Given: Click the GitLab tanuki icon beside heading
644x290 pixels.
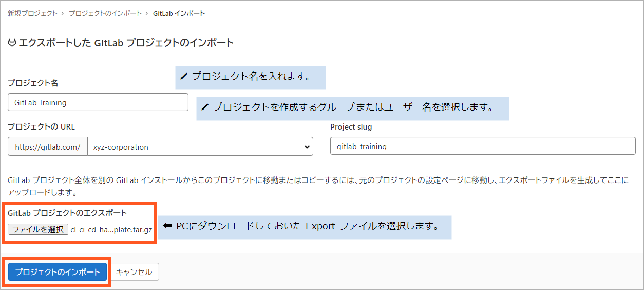Looking at the screenshot, I should [x=12, y=43].
